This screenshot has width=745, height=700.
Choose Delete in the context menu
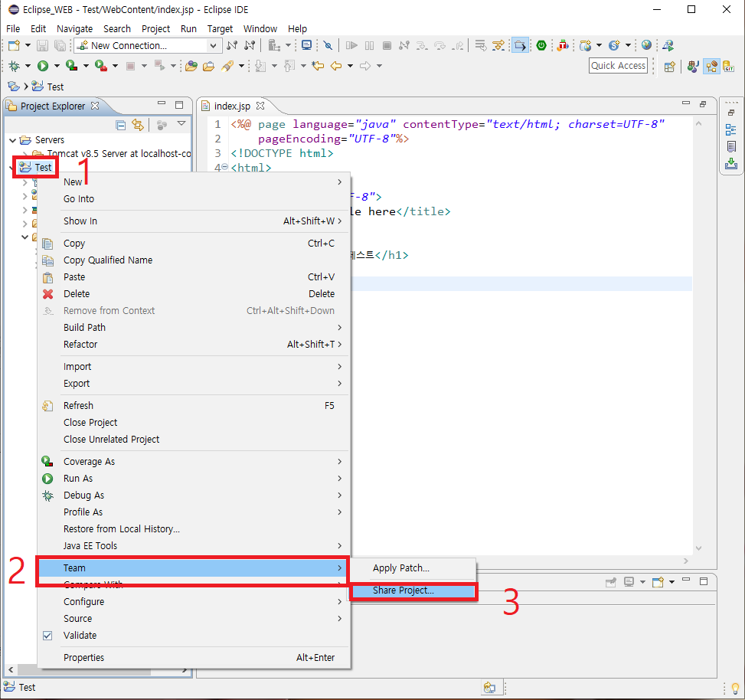pyautogui.click(x=194, y=293)
